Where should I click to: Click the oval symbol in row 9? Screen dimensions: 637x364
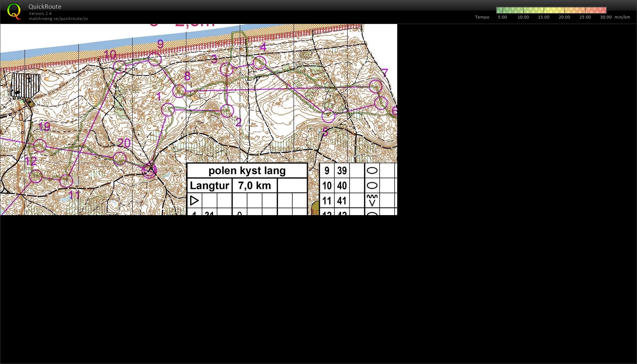click(372, 170)
